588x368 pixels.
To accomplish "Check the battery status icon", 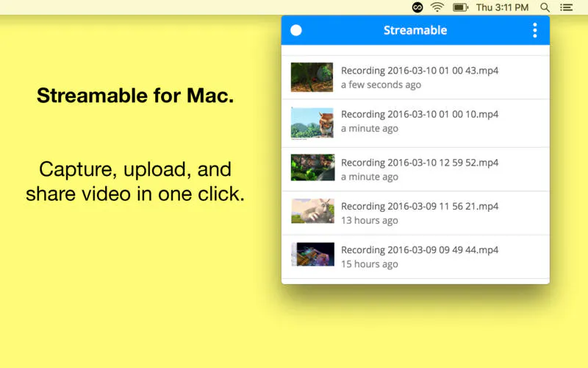I will pos(460,7).
